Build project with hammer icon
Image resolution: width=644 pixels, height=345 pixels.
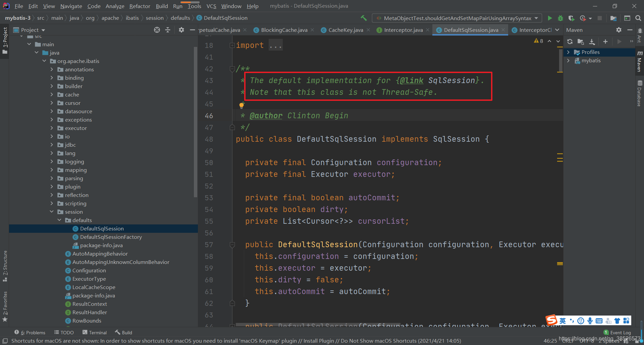click(364, 18)
